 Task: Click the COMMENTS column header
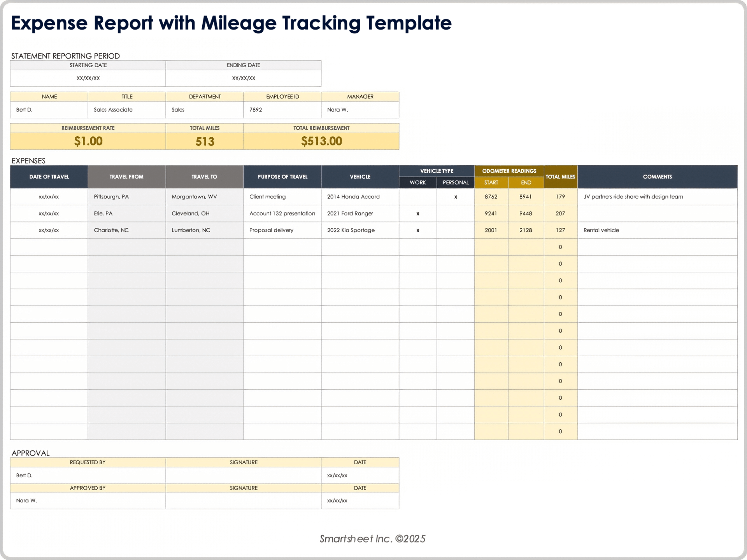coord(658,177)
